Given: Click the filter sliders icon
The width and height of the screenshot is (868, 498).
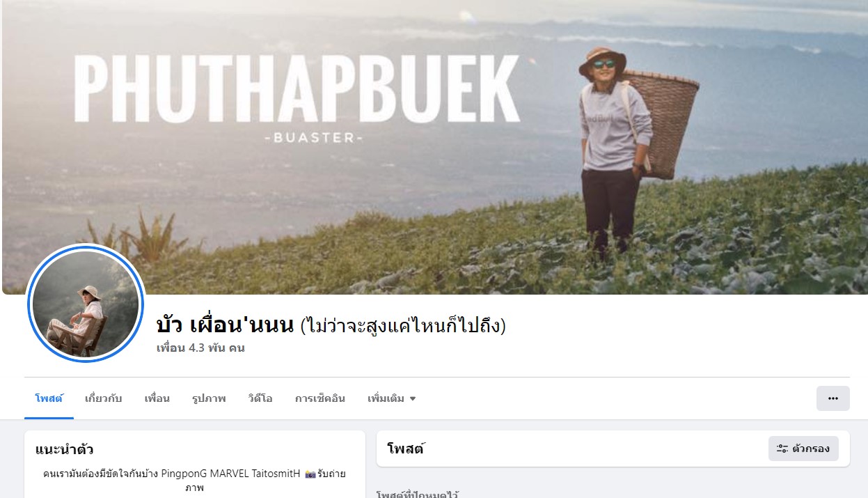Looking at the screenshot, I should (782, 449).
